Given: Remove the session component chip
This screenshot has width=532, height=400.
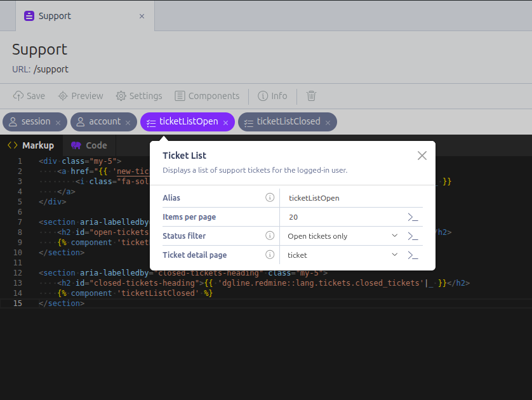Looking at the screenshot, I should [x=58, y=123].
